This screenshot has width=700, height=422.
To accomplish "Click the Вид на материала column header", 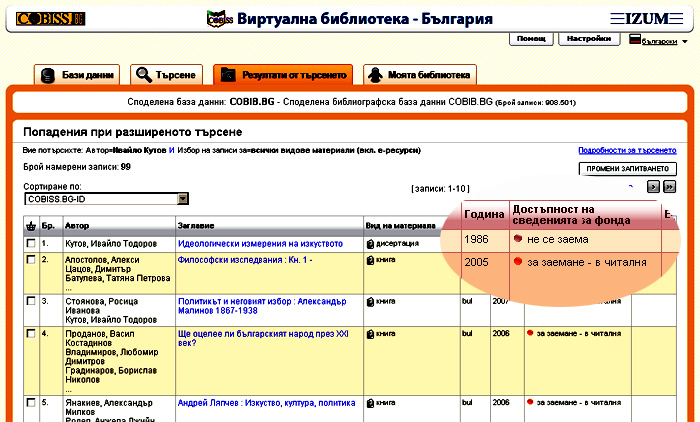I will (400, 226).
